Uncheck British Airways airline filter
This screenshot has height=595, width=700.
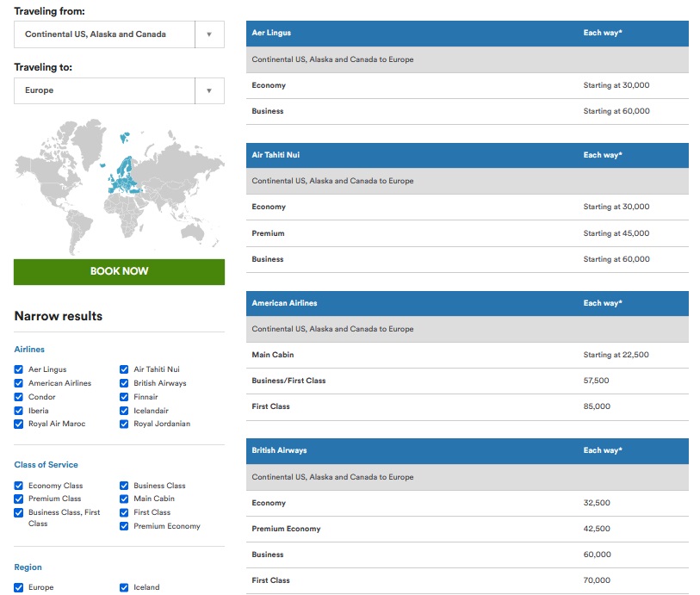125,383
